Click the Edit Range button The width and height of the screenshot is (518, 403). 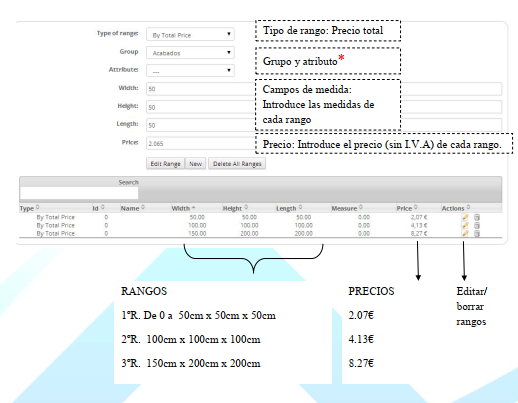point(165,164)
